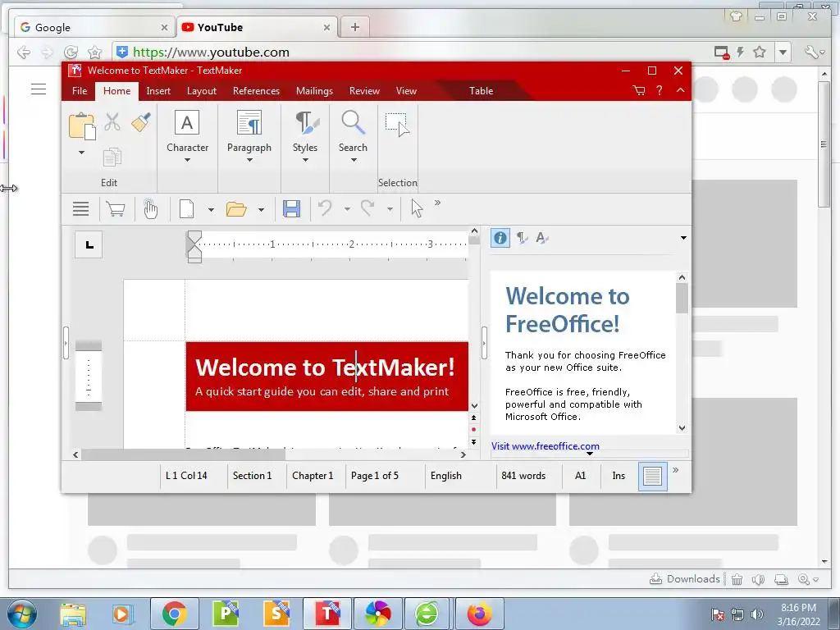The height and width of the screenshot is (630, 840).
Task: Open the Undo history dropdown arrow
Action: coord(347,209)
